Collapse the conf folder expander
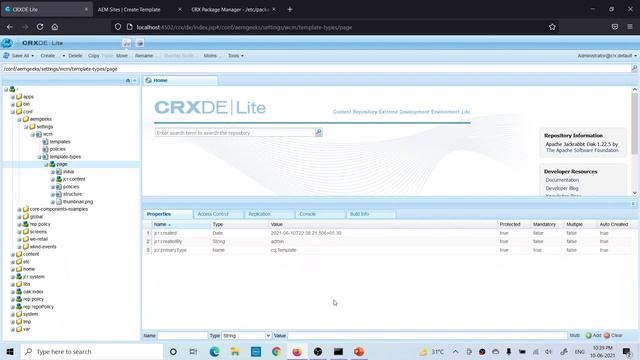 point(13,112)
